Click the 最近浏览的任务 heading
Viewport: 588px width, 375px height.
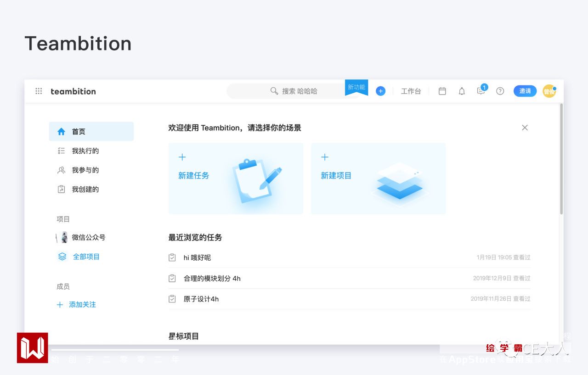(195, 237)
